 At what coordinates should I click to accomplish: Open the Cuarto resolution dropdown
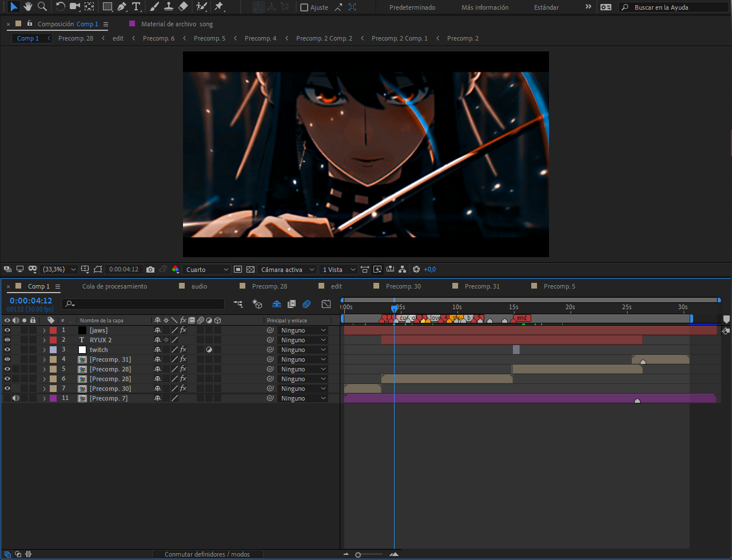tap(208, 269)
